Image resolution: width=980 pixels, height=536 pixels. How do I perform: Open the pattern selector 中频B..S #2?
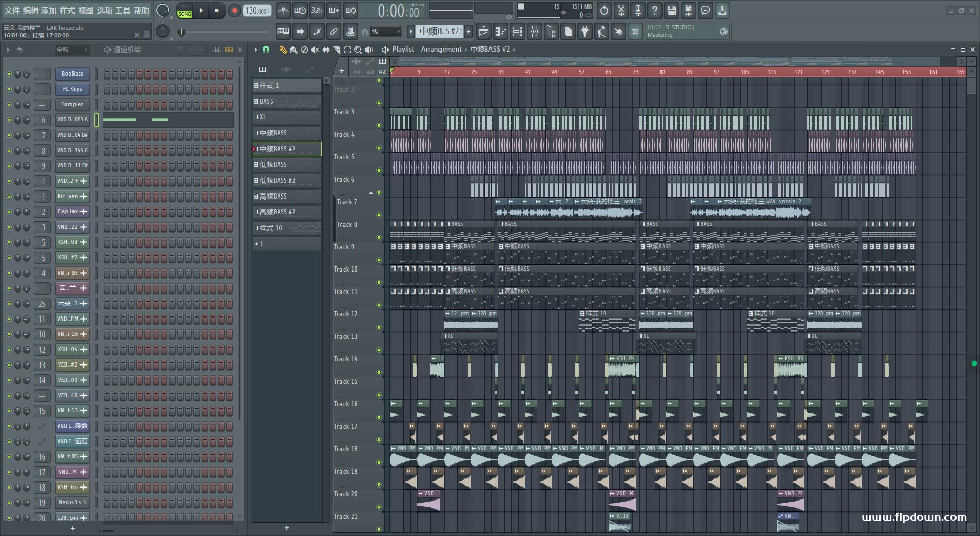pyautogui.click(x=439, y=32)
